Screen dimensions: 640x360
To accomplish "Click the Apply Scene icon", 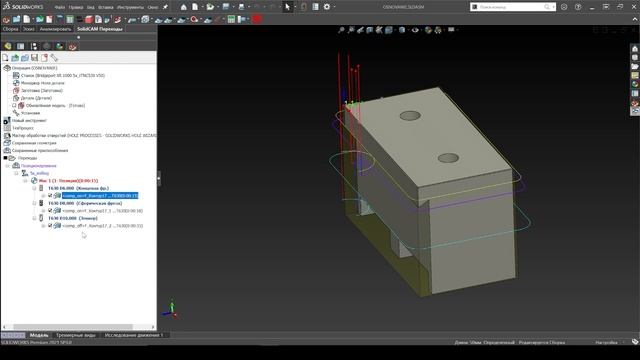I will click(x=438, y=30).
